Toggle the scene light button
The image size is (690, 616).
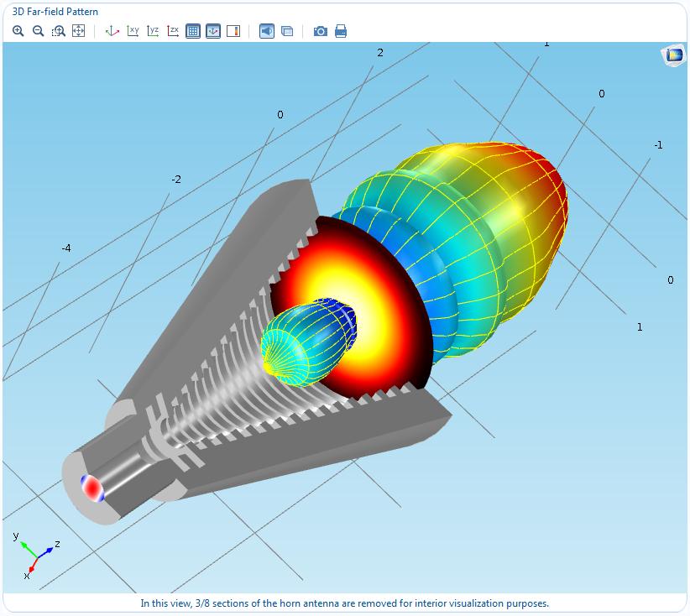click(267, 31)
